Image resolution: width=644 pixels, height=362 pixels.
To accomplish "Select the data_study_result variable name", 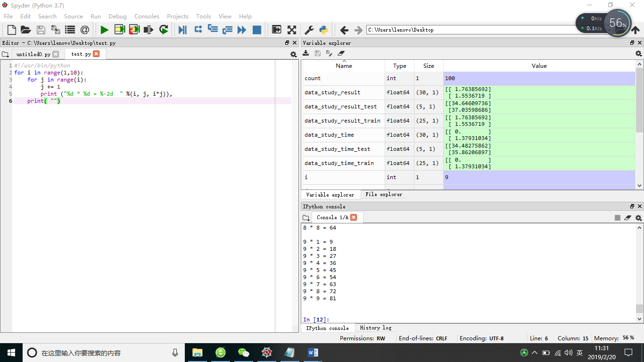I will click(332, 92).
